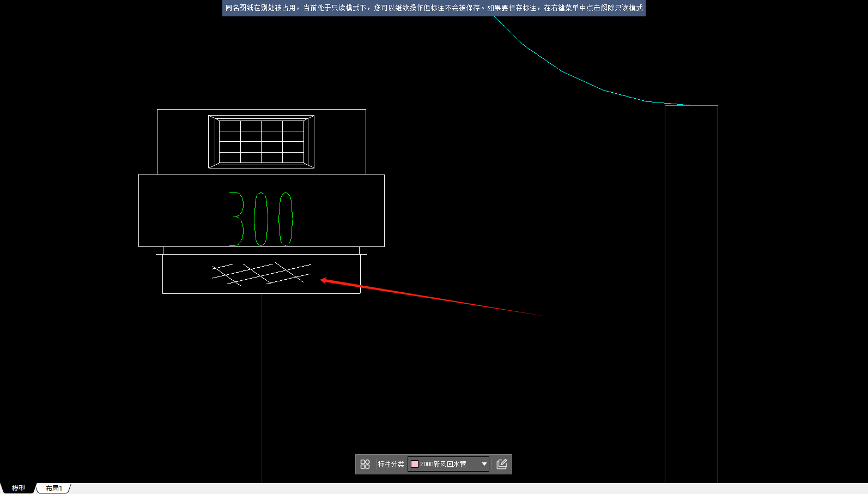Switch to the 模型 tab

tap(19, 489)
